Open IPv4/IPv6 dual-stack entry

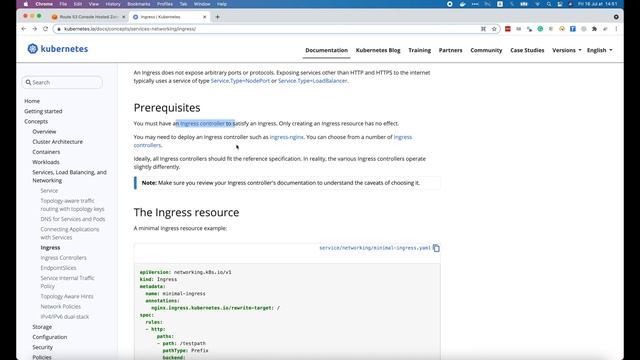click(64, 317)
